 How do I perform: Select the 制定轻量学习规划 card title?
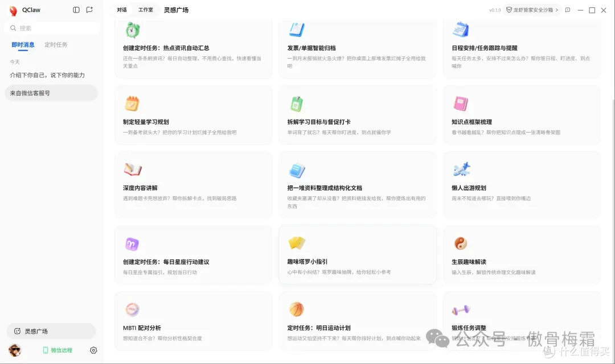tap(146, 122)
